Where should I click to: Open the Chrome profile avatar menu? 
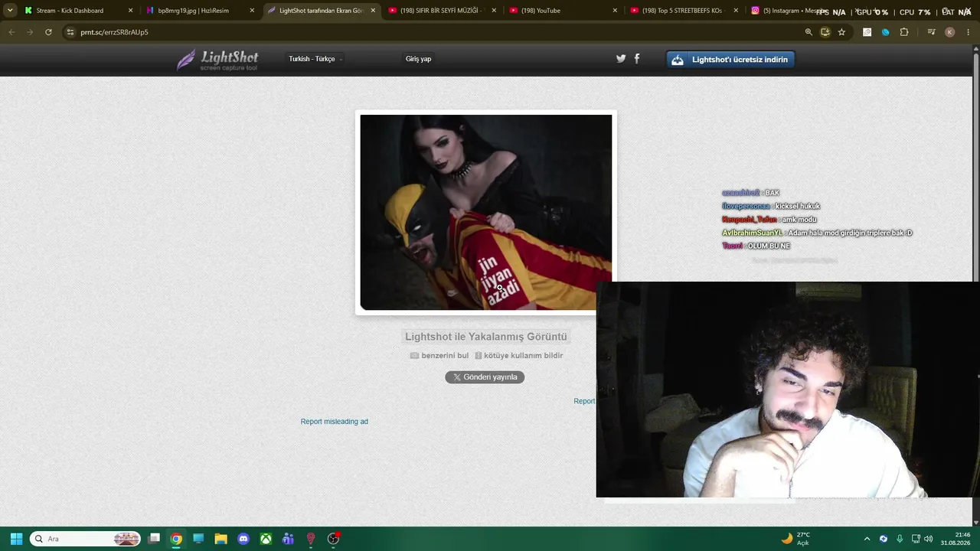tap(950, 32)
